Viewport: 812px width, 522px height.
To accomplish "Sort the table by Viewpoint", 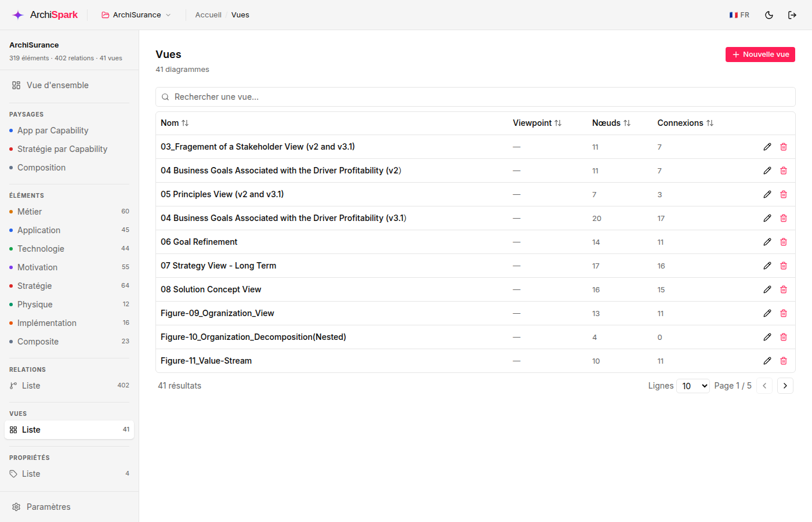I will click(537, 123).
